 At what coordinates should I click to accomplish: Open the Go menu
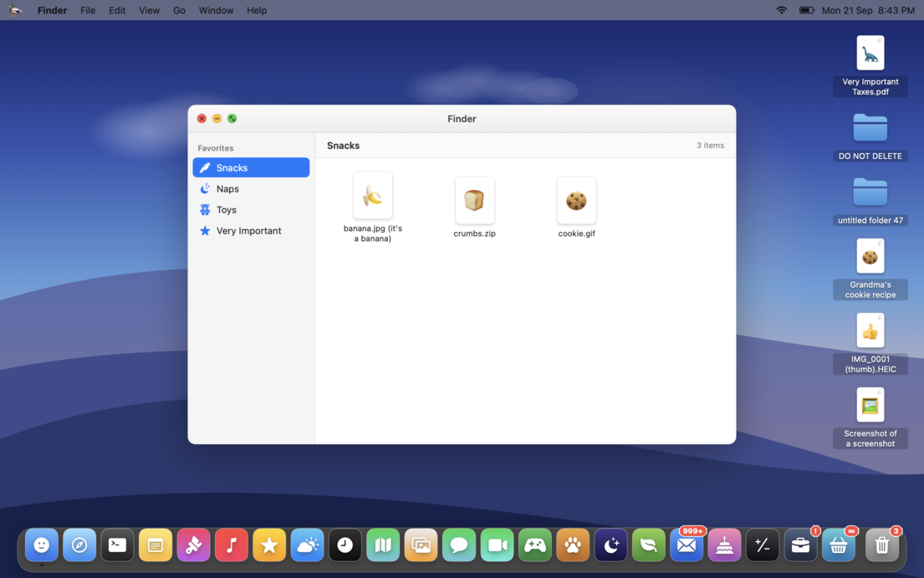pyautogui.click(x=179, y=10)
